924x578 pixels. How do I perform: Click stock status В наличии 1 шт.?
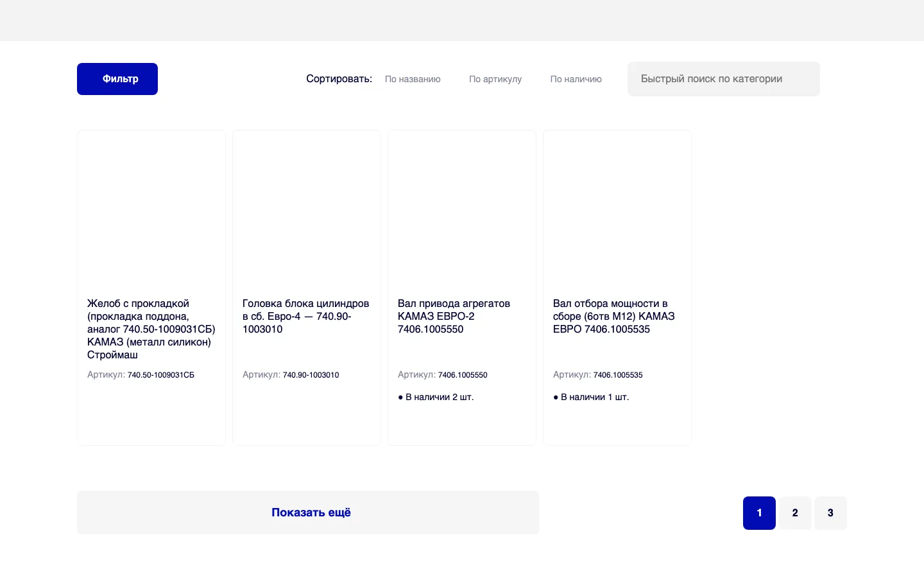(x=591, y=397)
